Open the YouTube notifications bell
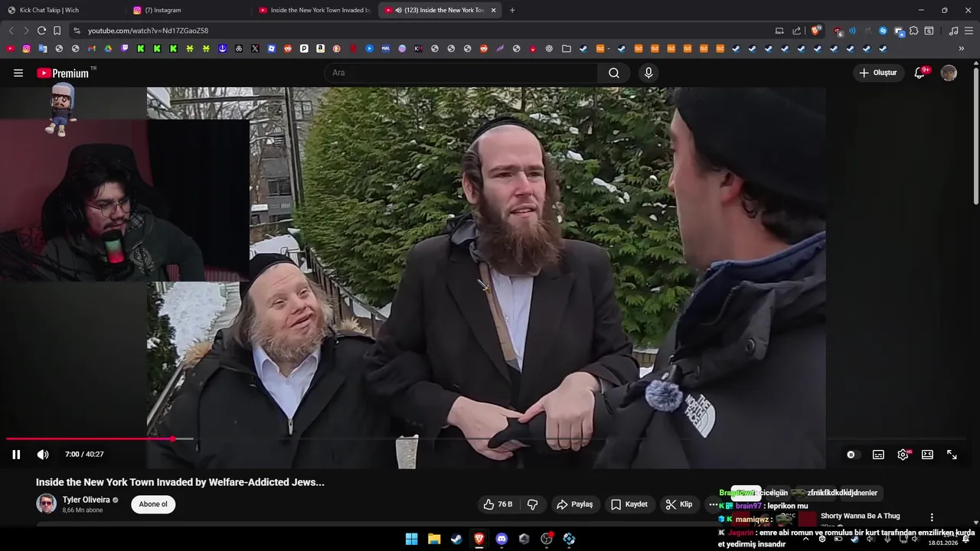Viewport: 980px width, 551px height. tap(920, 73)
